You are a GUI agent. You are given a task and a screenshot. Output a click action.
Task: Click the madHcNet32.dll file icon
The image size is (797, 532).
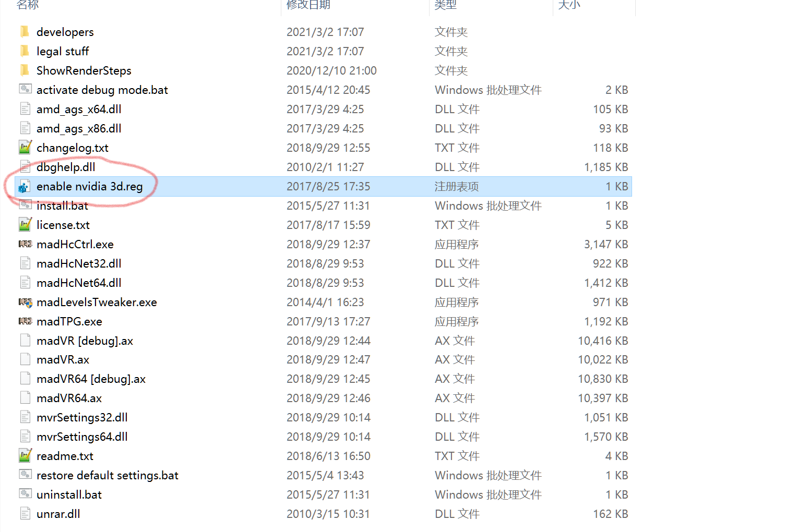click(x=25, y=263)
